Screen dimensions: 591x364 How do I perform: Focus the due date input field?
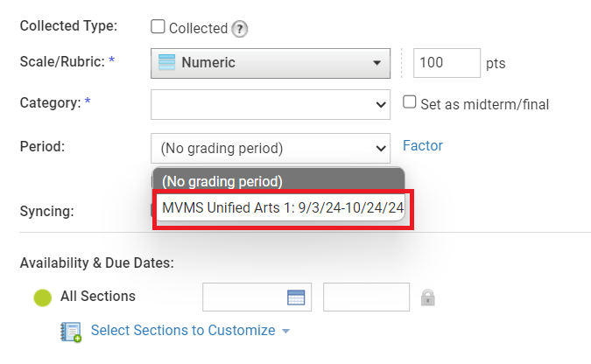[245, 297]
